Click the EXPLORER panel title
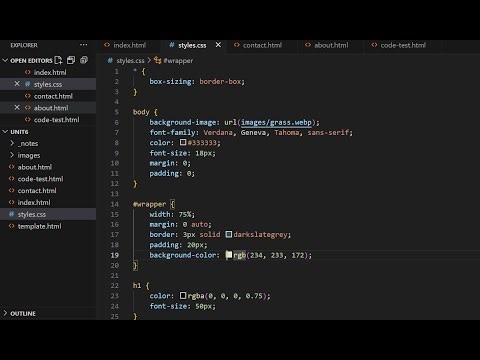 (x=24, y=45)
